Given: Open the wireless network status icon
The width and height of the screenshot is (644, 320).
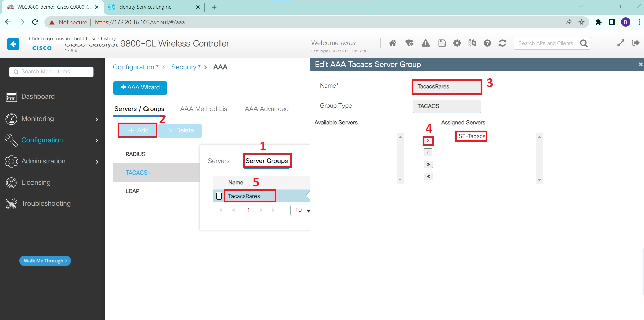Looking at the screenshot, I should pyautogui.click(x=409, y=43).
